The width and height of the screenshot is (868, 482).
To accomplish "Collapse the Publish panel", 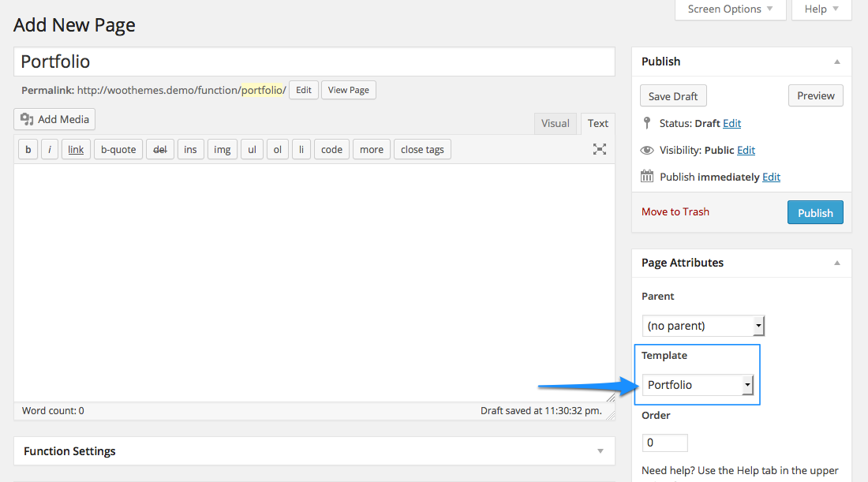I will point(836,62).
